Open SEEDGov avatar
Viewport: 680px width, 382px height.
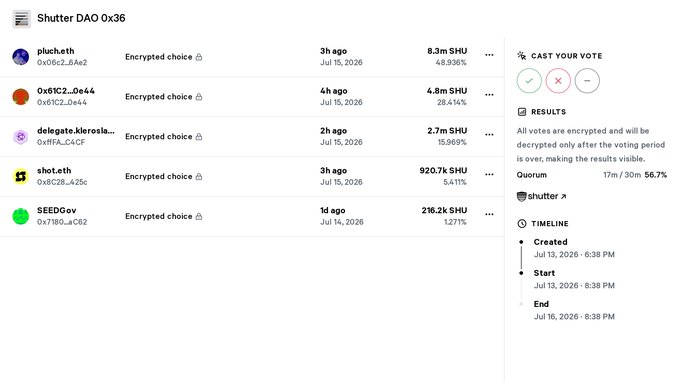click(x=20, y=216)
